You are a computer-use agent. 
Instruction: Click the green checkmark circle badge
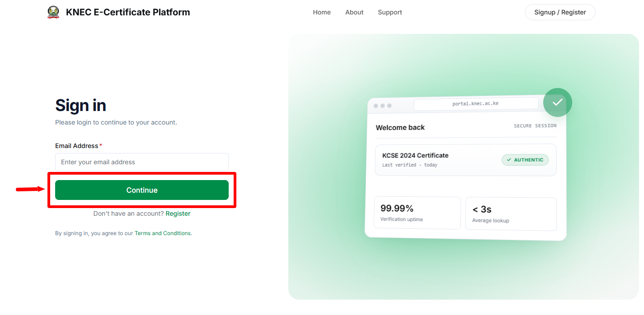pyautogui.click(x=557, y=102)
